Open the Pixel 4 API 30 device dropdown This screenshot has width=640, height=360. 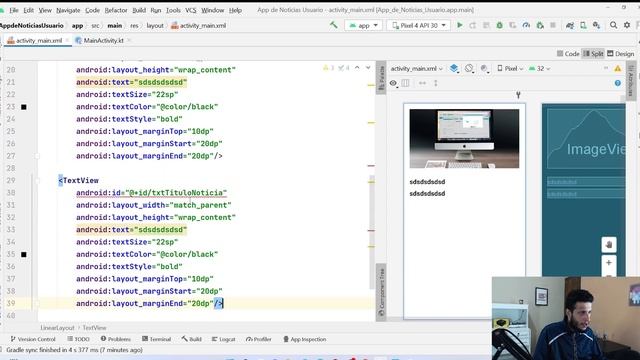419,25
